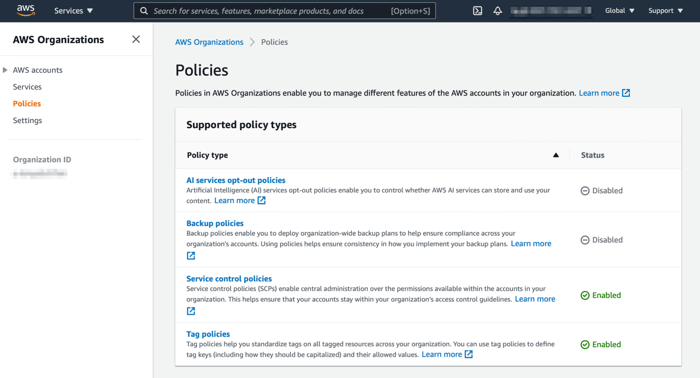Click the Supported policy types heading
Viewport: 700px width, 378px height.
241,125
